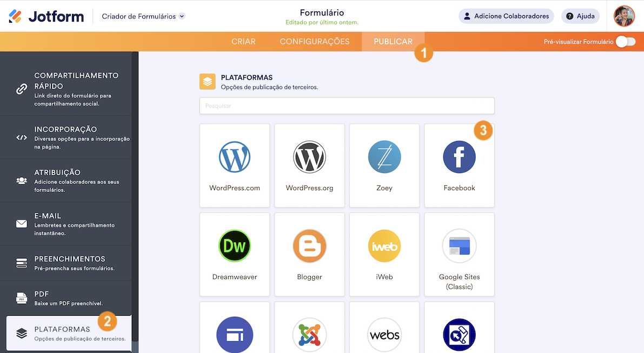Click the PDF file icon

[x=21, y=298]
